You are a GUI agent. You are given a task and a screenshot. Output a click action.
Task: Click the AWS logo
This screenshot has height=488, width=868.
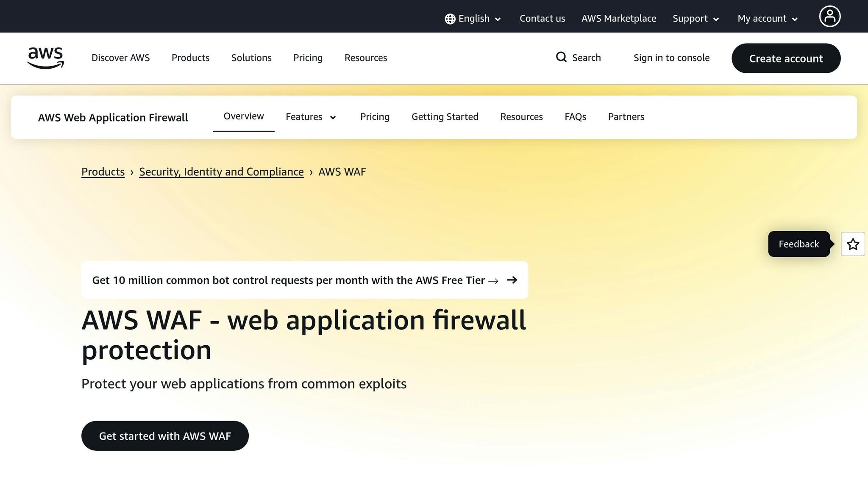[x=45, y=58]
